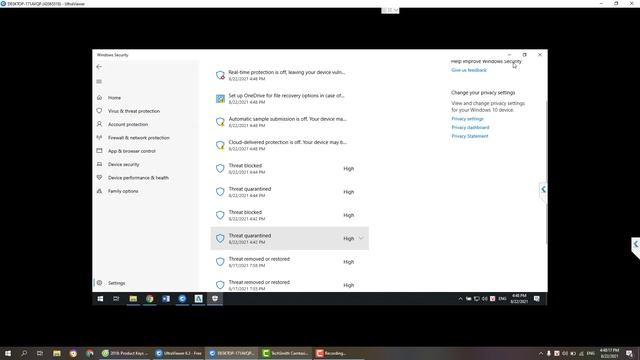640x360 pixels.
Task: Open the Privacy dashboard link
Action: pos(470,127)
